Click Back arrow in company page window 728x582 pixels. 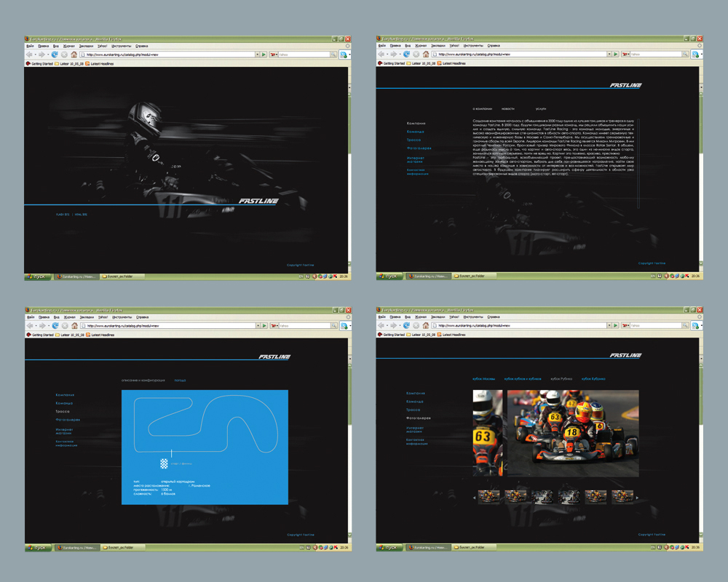381,55
